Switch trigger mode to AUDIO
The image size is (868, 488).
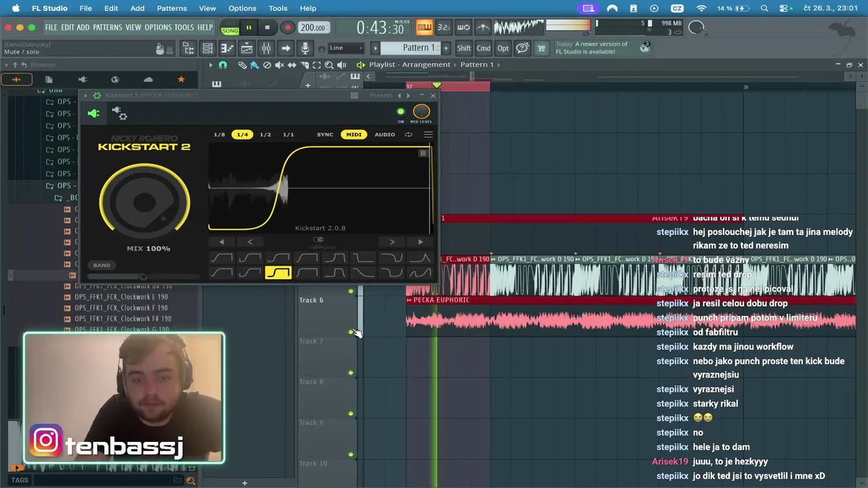point(384,134)
